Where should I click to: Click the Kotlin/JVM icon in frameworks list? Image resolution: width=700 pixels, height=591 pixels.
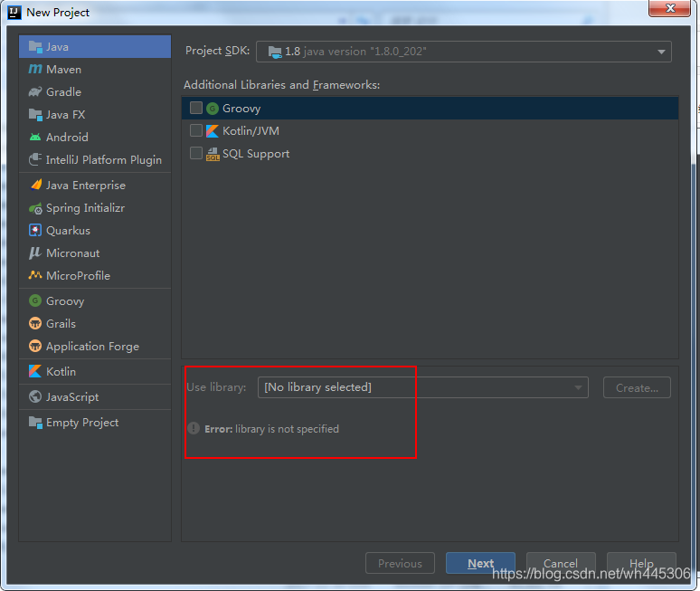213,131
